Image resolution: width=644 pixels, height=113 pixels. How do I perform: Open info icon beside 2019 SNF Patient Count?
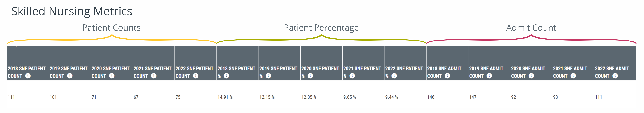point(70,76)
